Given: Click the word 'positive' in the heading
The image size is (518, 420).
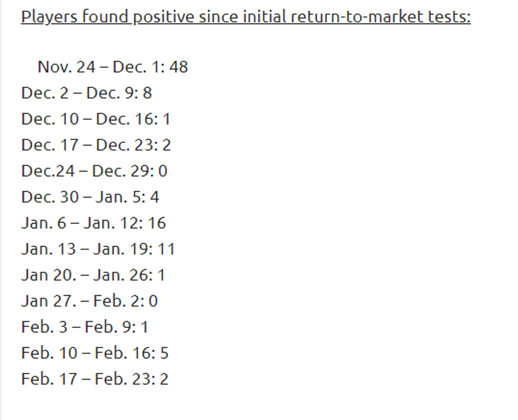Looking at the screenshot, I should 164,17.
